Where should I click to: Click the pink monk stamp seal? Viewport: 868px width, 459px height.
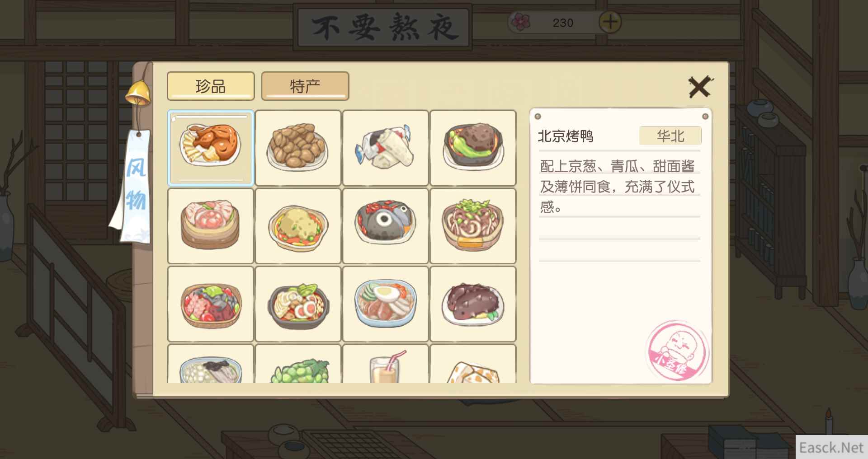tap(677, 351)
